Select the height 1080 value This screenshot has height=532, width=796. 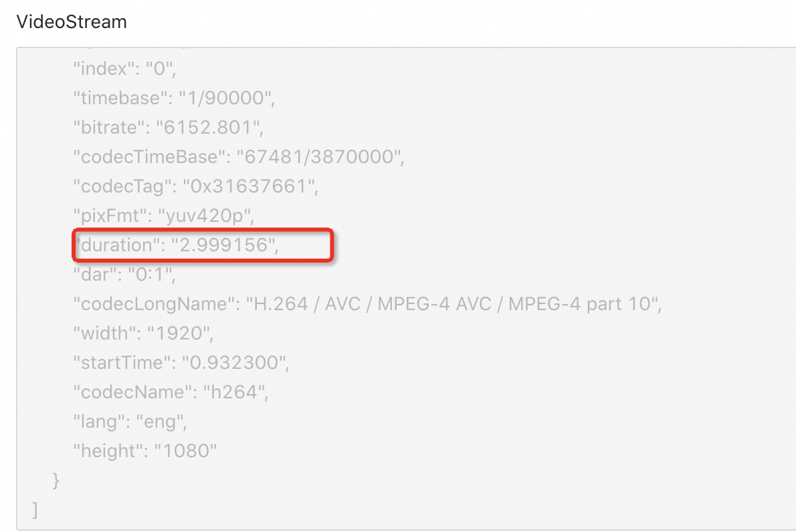pyautogui.click(x=185, y=451)
